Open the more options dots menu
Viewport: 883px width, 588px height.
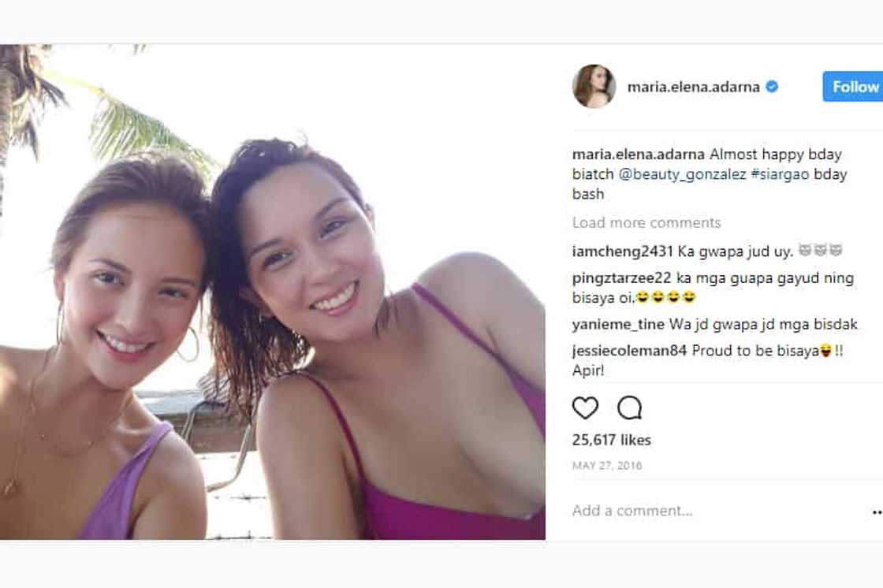pyautogui.click(x=877, y=512)
